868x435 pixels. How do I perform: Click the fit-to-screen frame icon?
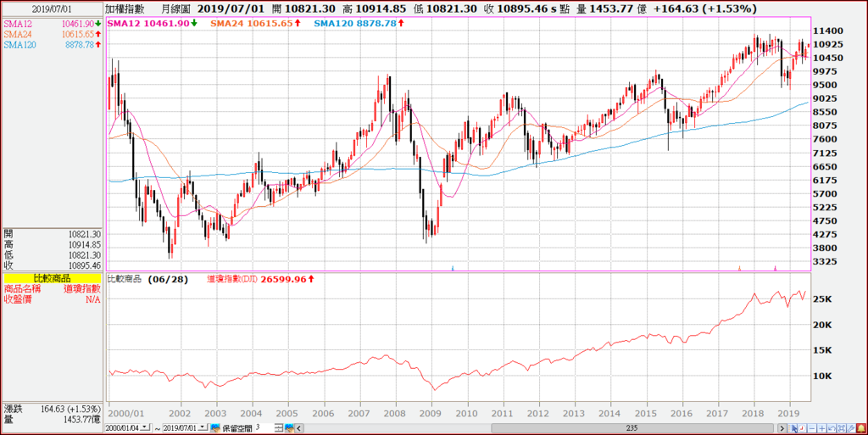842,428
